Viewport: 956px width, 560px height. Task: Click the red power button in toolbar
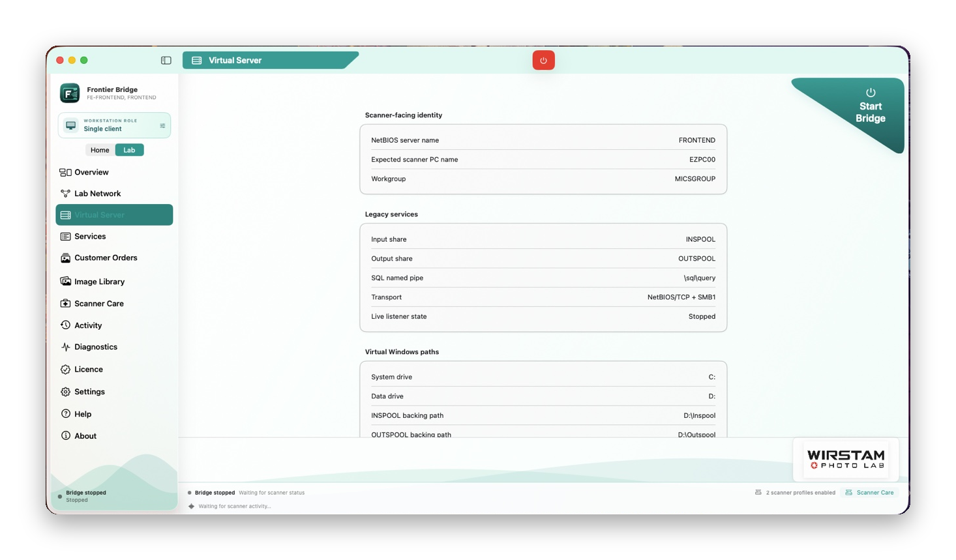[x=543, y=61]
